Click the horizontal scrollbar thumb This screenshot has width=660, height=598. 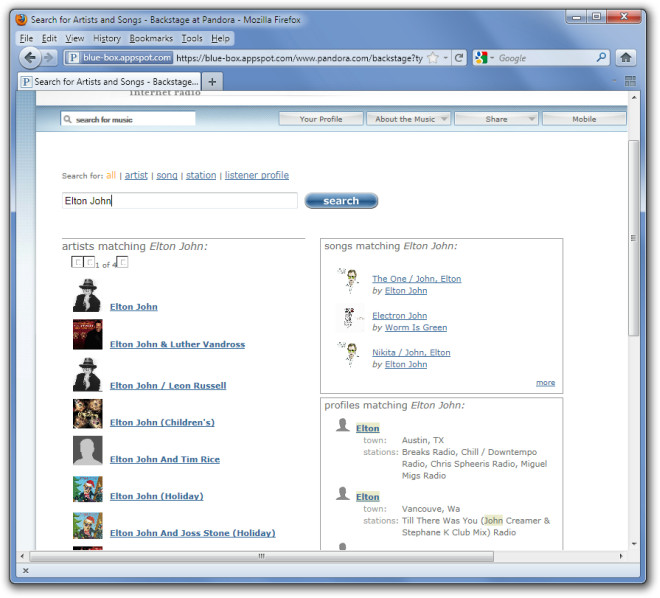tap(261, 556)
